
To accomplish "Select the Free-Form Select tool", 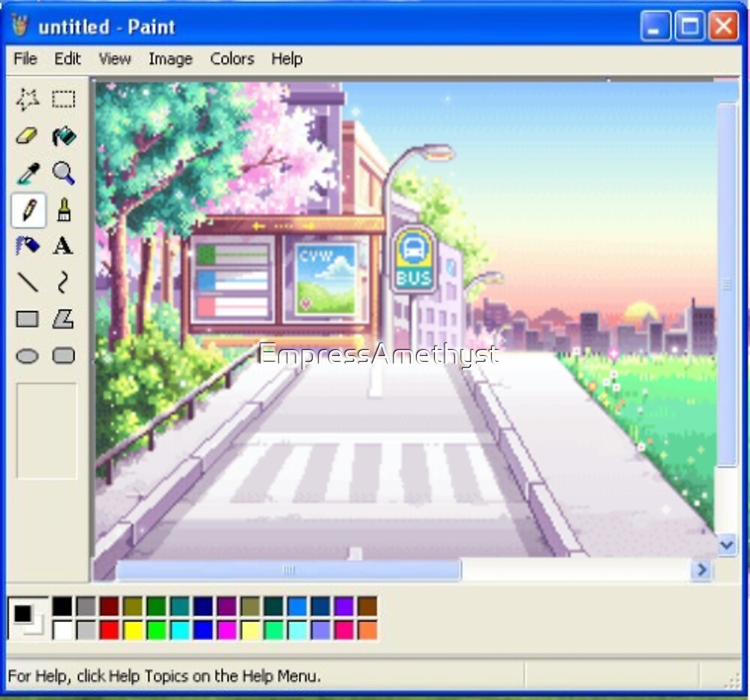I will pyautogui.click(x=28, y=99).
